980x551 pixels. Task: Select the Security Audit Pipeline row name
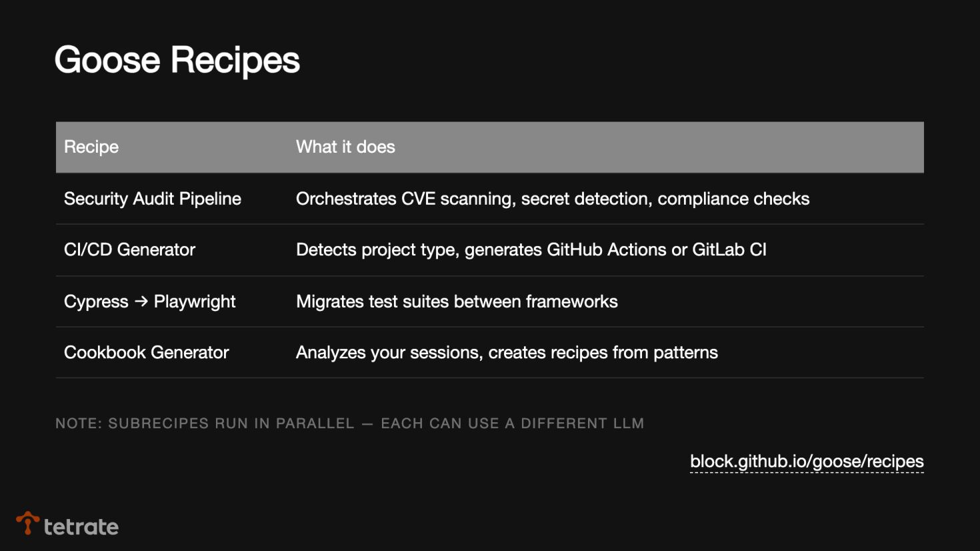coord(153,199)
